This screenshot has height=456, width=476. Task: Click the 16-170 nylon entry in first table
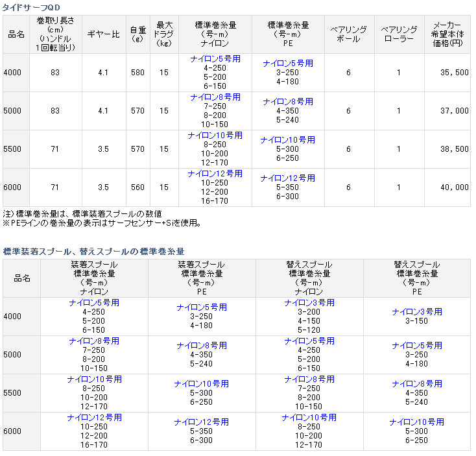tap(215, 201)
